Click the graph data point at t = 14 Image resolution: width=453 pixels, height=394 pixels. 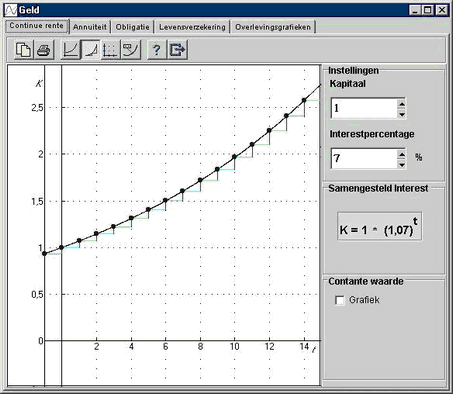pos(304,100)
